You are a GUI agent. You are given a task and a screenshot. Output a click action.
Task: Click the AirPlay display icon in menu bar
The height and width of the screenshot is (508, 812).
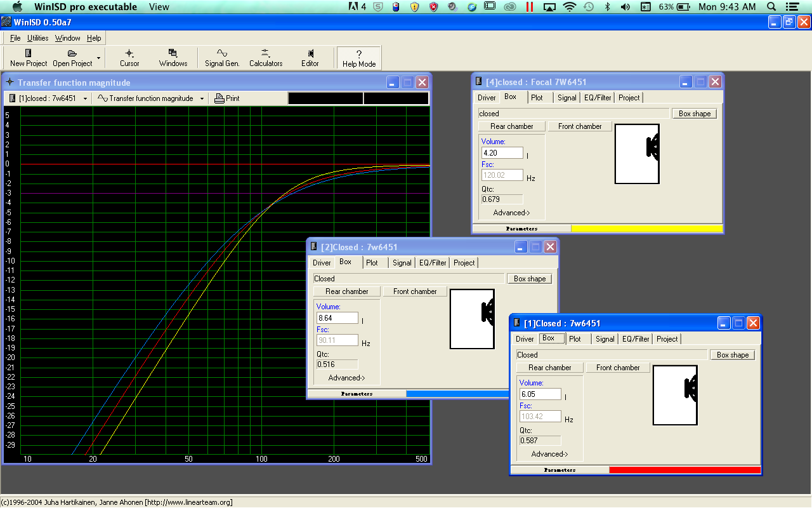coord(549,6)
